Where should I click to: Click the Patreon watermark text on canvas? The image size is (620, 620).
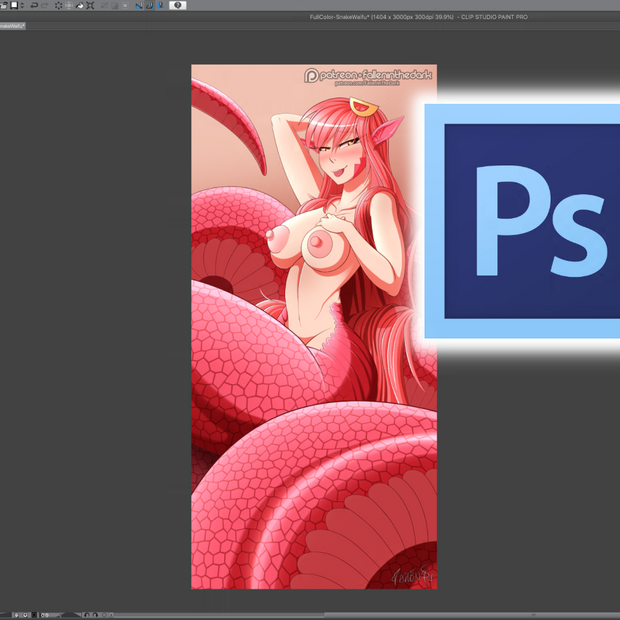click(x=369, y=77)
